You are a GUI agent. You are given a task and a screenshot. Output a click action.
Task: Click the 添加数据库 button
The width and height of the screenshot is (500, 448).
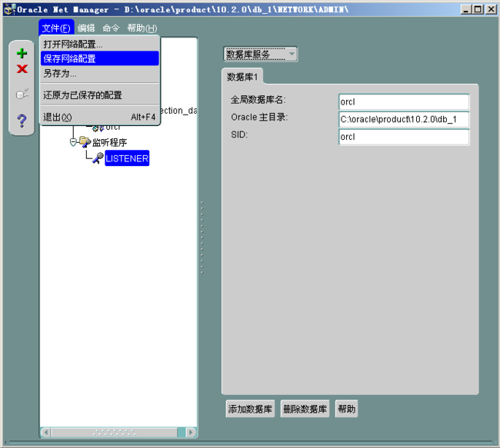click(x=250, y=409)
